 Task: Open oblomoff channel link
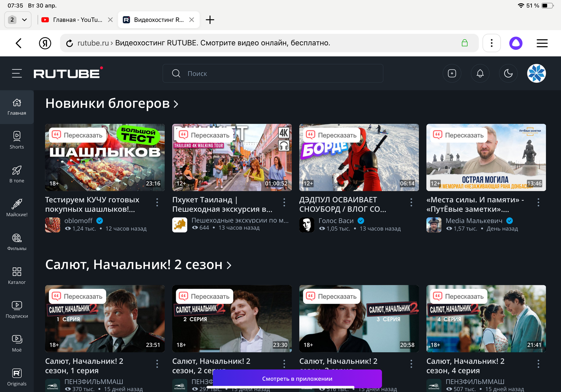[78, 221]
